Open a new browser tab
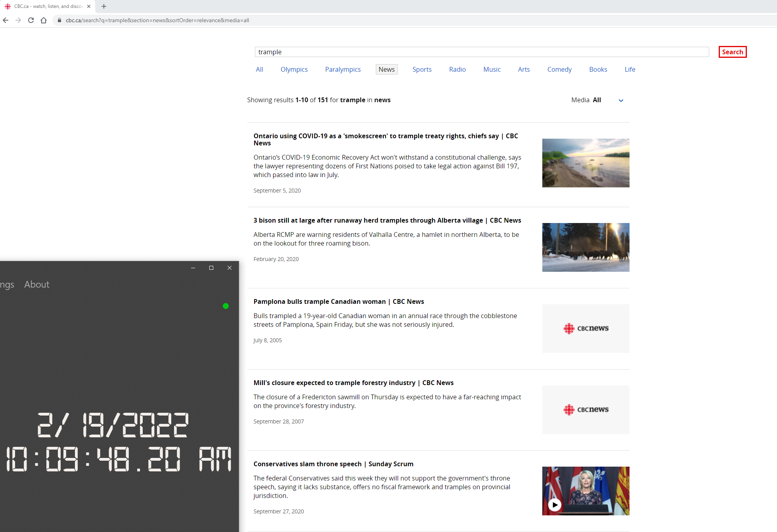 tap(104, 6)
